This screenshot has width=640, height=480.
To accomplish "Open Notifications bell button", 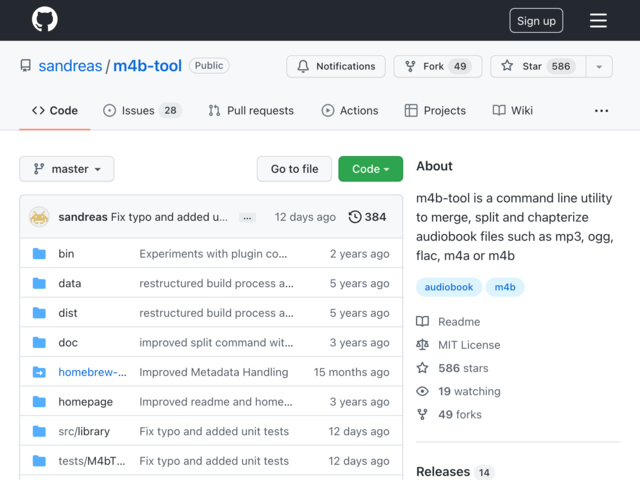I will pos(336,66).
